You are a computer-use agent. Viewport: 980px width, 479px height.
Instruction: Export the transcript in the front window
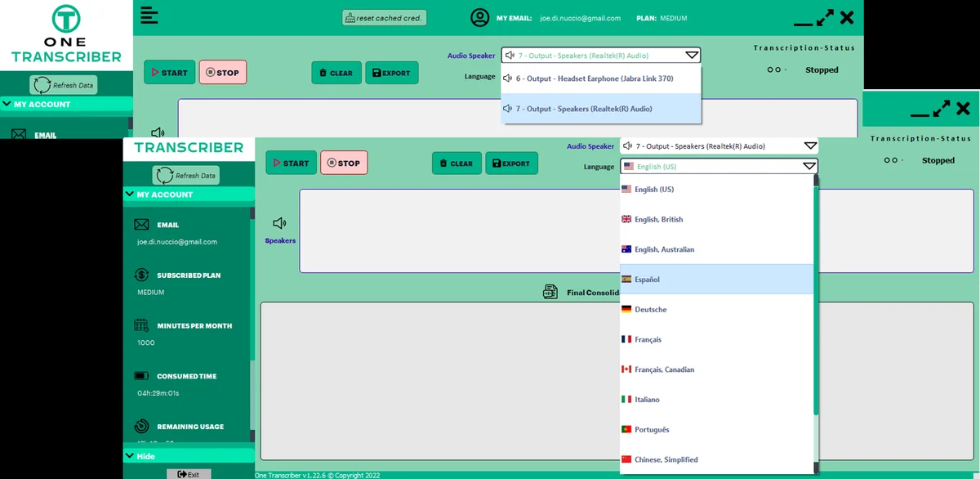point(511,163)
